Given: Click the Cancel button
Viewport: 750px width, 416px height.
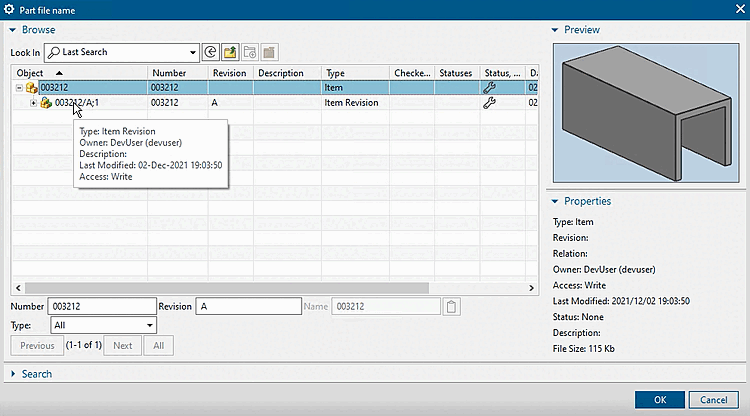Looking at the screenshot, I should [x=714, y=400].
